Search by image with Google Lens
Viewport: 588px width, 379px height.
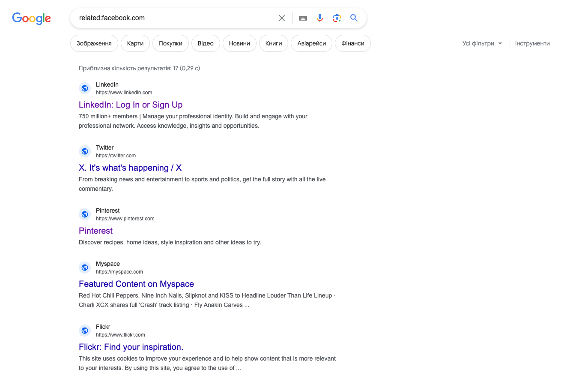[337, 18]
